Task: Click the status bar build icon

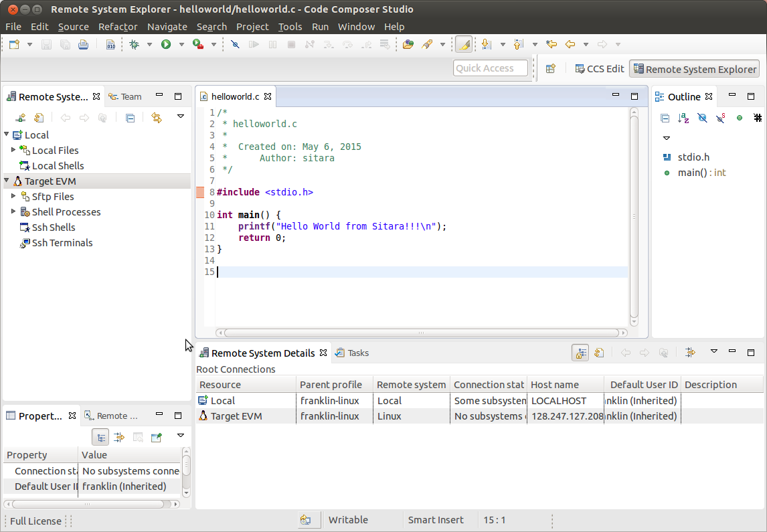Action: click(306, 520)
